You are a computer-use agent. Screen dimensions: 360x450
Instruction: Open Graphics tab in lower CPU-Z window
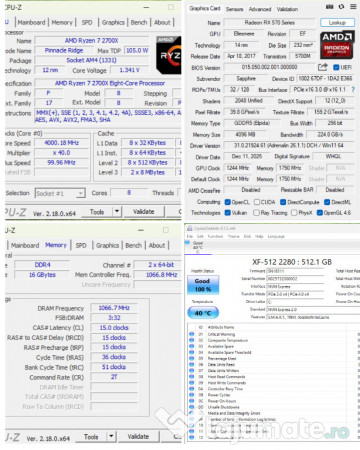click(x=107, y=245)
